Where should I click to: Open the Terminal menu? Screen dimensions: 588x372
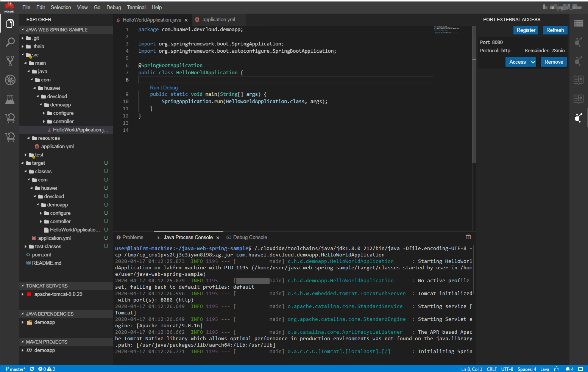point(136,7)
